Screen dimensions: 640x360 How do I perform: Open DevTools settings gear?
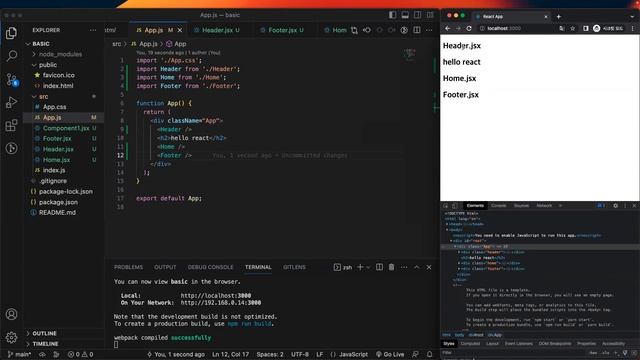(615, 206)
